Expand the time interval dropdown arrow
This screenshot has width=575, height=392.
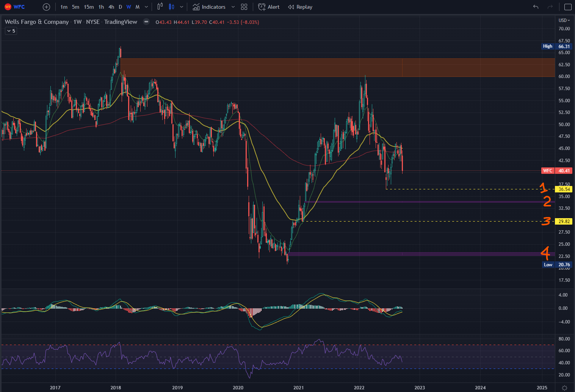click(x=146, y=7)
